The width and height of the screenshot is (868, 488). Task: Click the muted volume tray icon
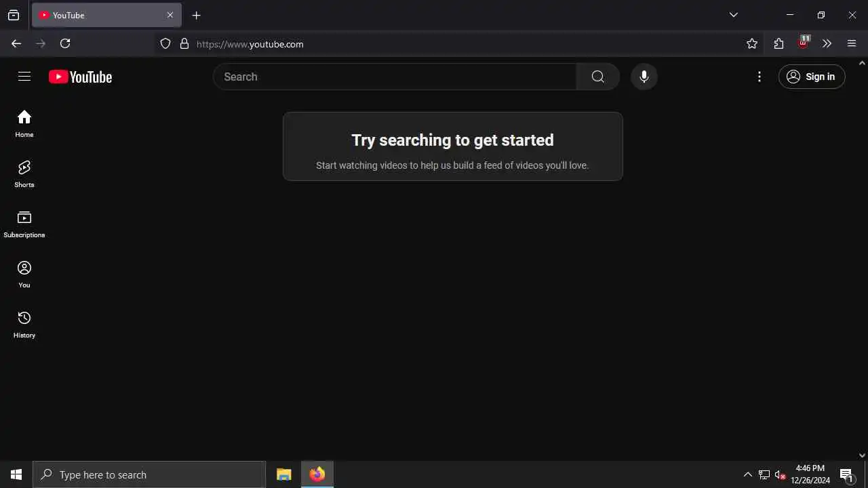[781, 474]
